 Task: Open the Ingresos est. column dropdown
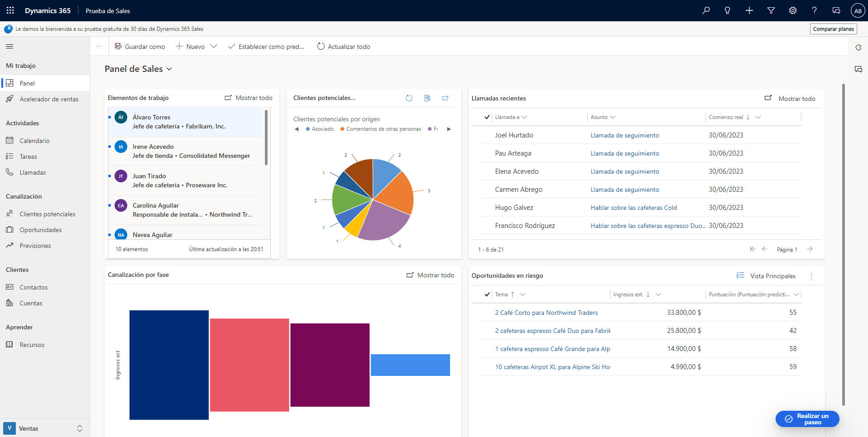pos(658,294)
